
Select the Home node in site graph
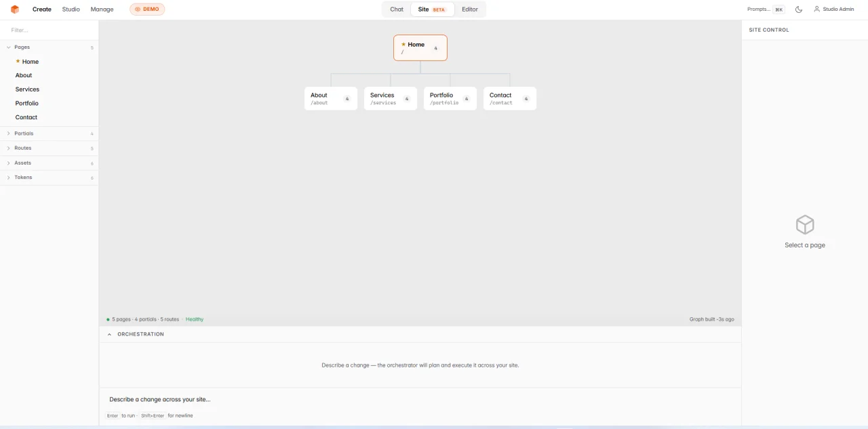(x=420, y=48)
